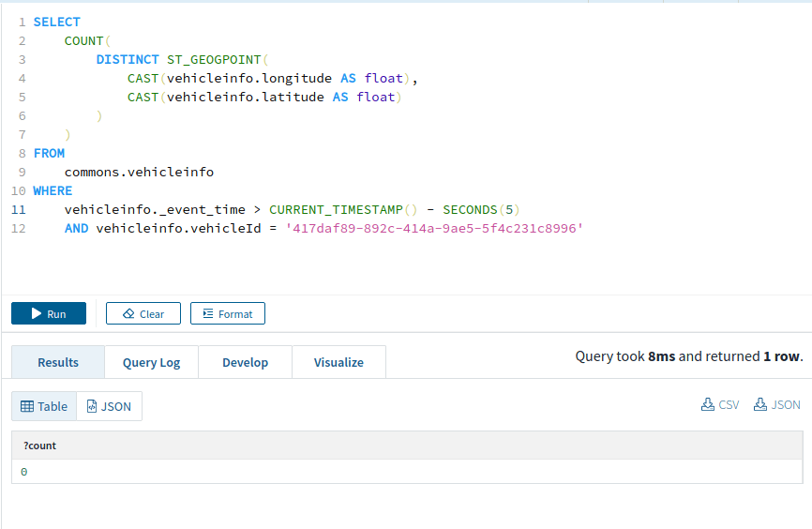Click ST_GEOGPOINT in the query
This screenshot has width=812, height=529.
click(214, 60)
